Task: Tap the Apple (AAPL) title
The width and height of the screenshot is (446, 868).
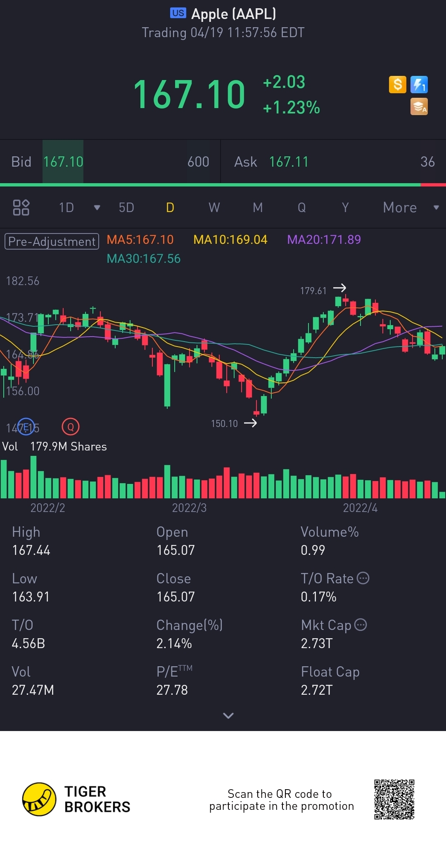Action: coord(233,14)
